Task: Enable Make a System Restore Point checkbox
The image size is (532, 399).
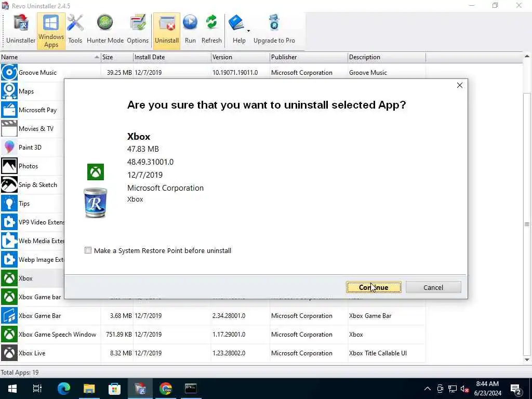Action: (88, 250)
